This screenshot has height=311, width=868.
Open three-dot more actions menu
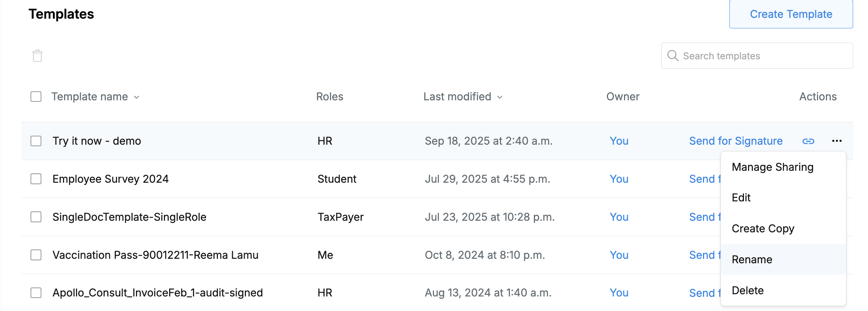tap(837, 141)
